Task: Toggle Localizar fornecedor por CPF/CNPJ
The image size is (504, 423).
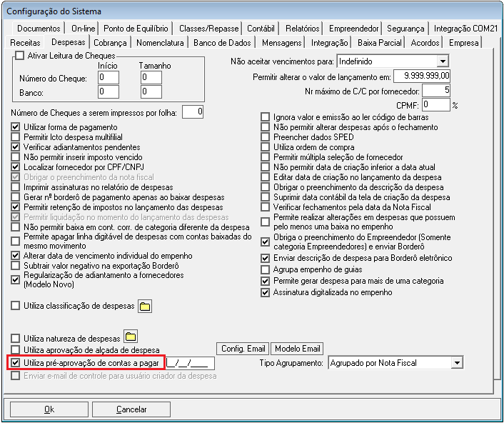Action: (15, 167)
